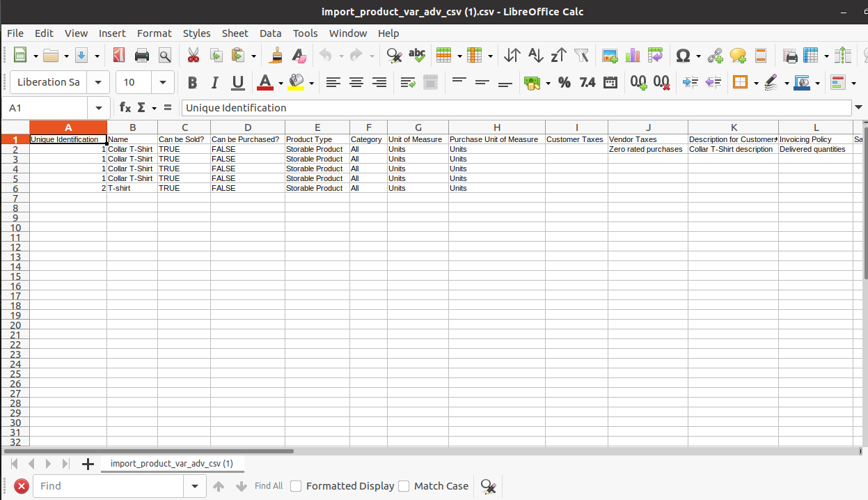Open the Format menu
The height and width of the screenshot is (500, 868).
click(x=155, y=33)
